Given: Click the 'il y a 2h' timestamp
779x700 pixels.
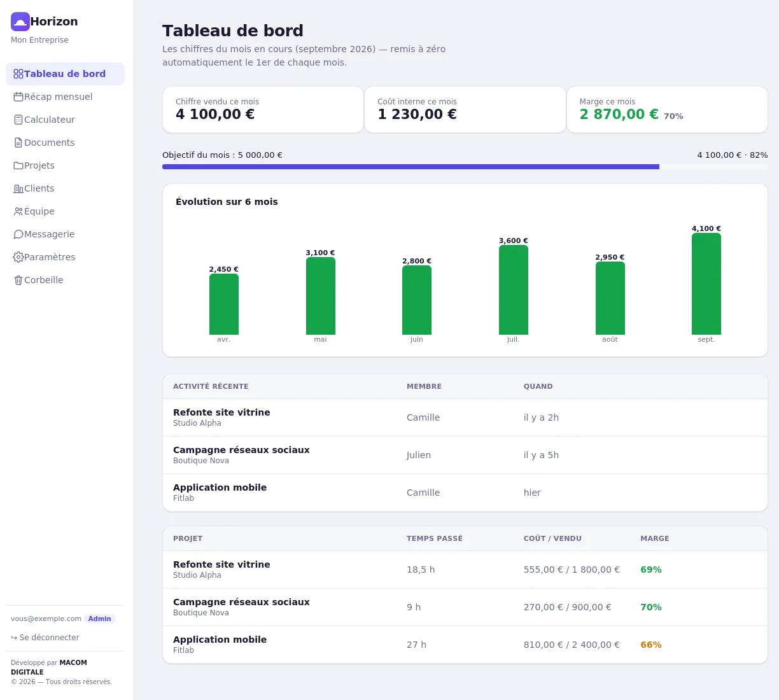Looking at the screenshot, I should (541, 417).
